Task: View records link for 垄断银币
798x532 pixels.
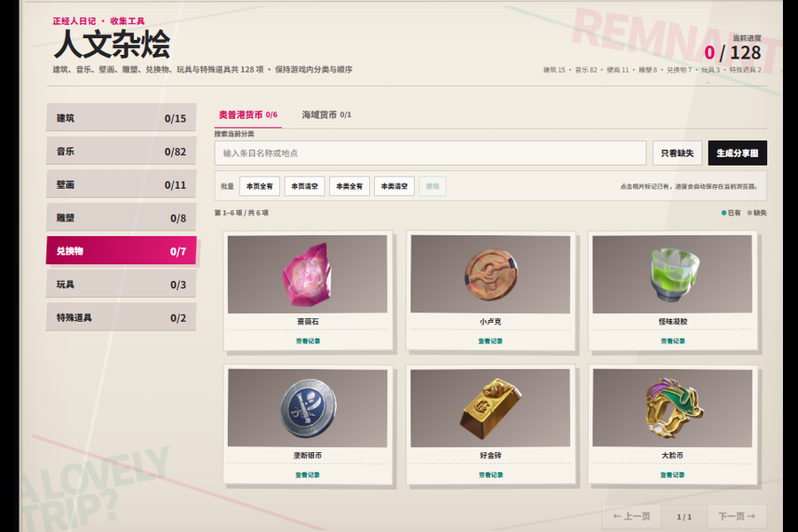Action: tap(308, 475)
